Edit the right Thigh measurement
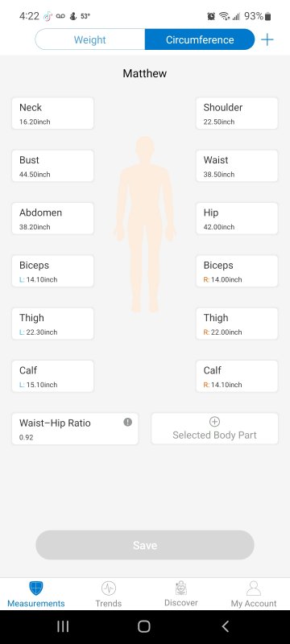This screenshot has width=290, height=644. tap(237, 324)
